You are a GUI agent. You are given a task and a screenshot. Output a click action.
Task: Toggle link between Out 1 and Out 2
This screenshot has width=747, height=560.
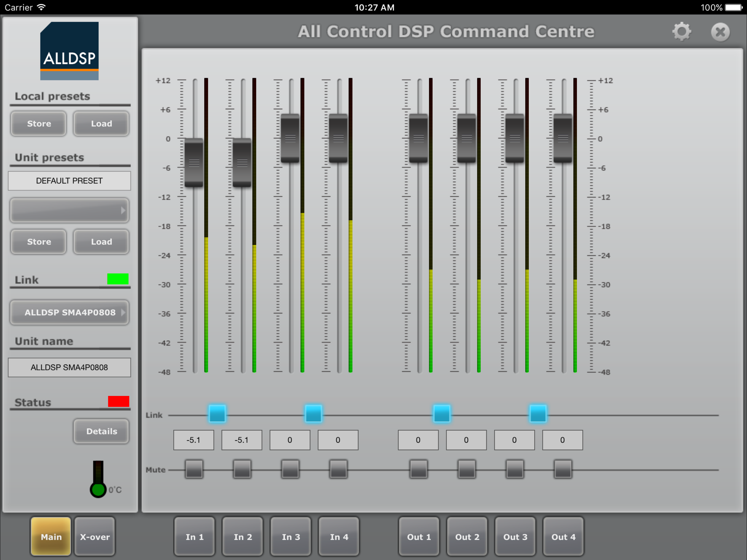pos(441,414)
